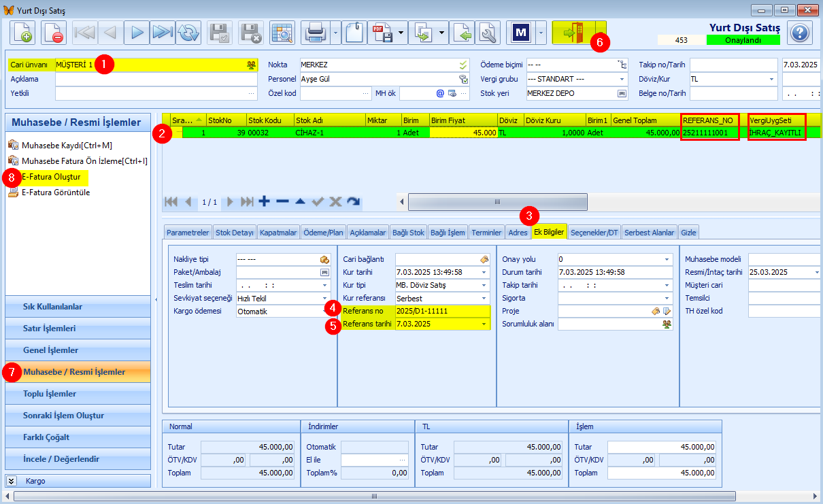The height and width of the screenshot is (504, 823).
Task: Open the Toplu İşlemler sidebar section
Action: [x=78, y=394]
